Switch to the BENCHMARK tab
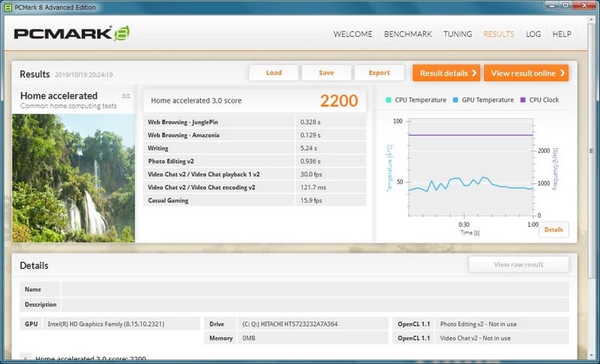The image size is (600, 364). (407, 34)
